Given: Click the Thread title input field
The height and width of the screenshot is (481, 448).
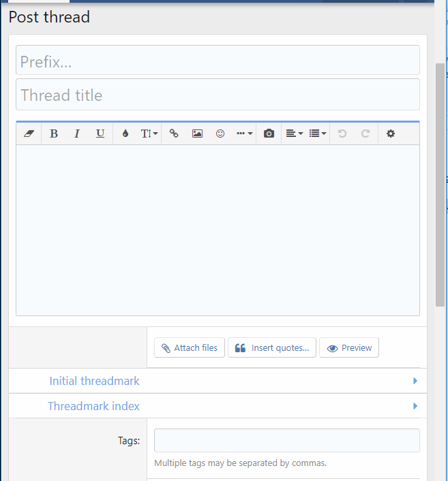Looking at the screenshot, I should pyautogui.click(x=218, y=95).
